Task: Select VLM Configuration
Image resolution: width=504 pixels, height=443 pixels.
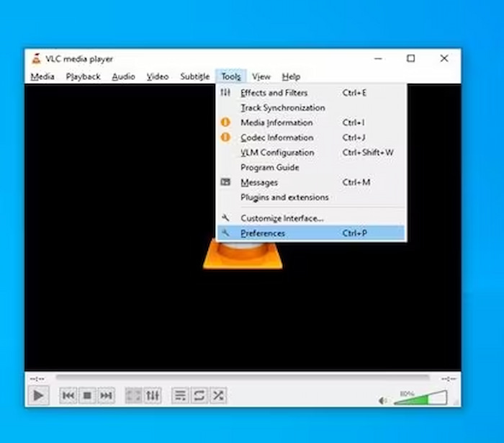Action: tap(311, 153)
